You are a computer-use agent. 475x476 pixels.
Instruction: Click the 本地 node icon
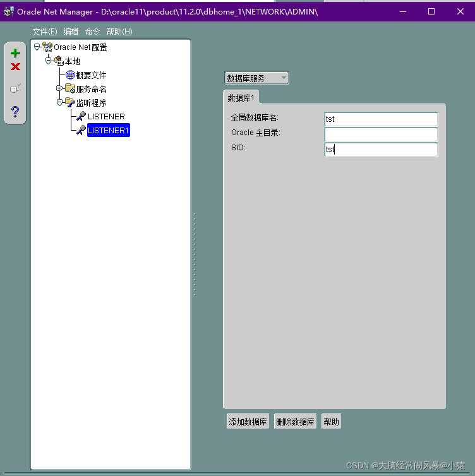pos(59,61)
